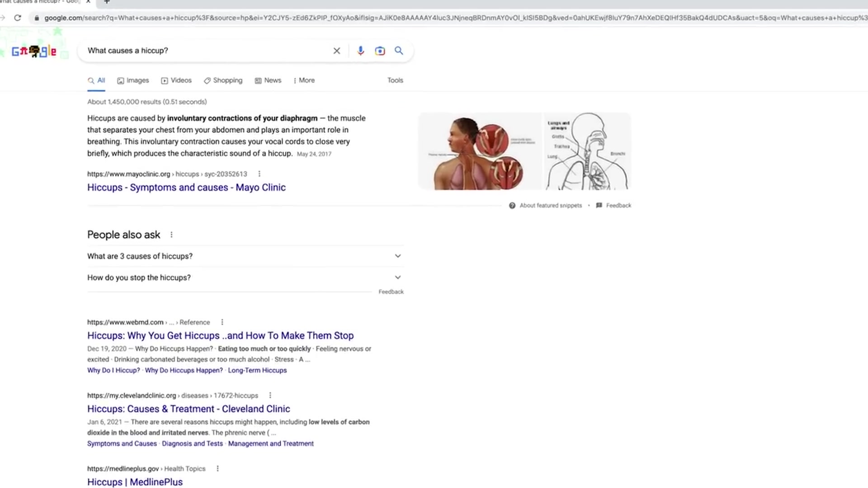
Task: Click the snippet Feedback flag icon
Action: tap(599, 206)
